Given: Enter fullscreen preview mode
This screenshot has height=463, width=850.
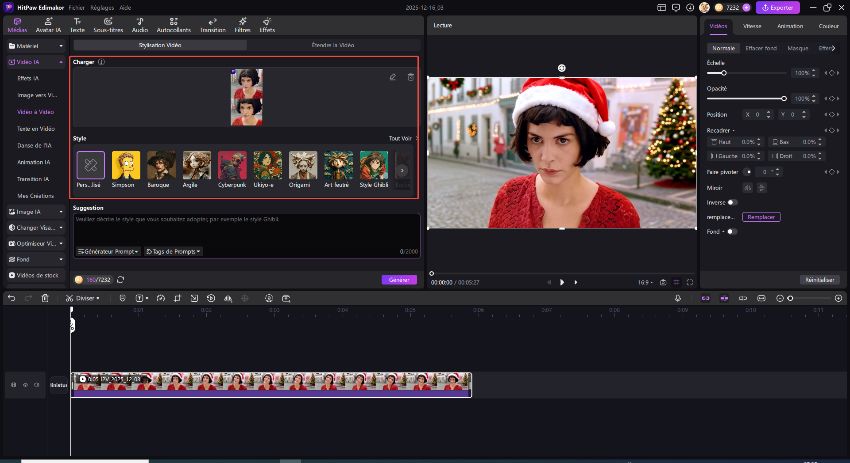Looking at the screenshot, I should tap(689, 282).
